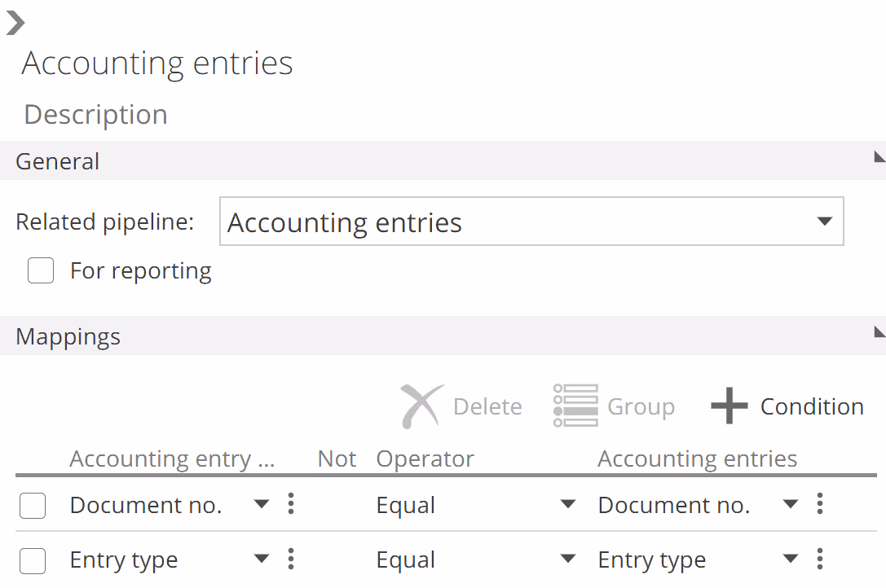The image size is (886, 588).
Task: Open the three-dots menu beside left Entry type
Action: [291, 559]
